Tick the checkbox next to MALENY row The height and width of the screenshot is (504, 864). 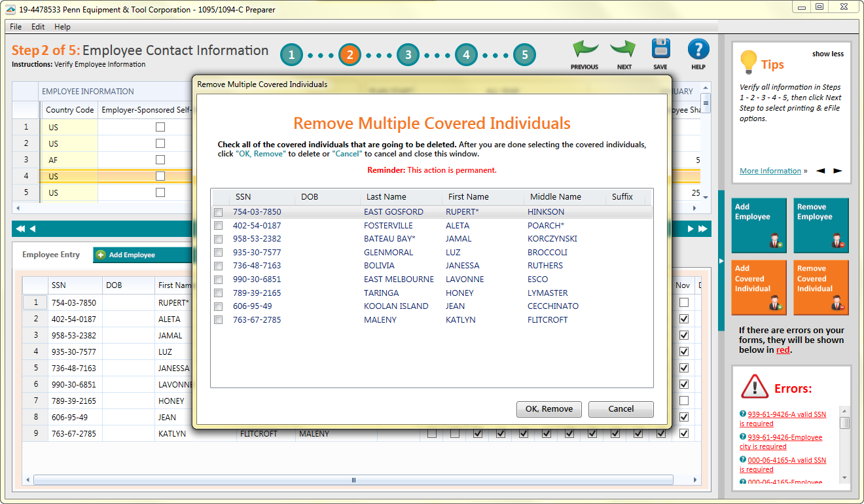[219, 320]
